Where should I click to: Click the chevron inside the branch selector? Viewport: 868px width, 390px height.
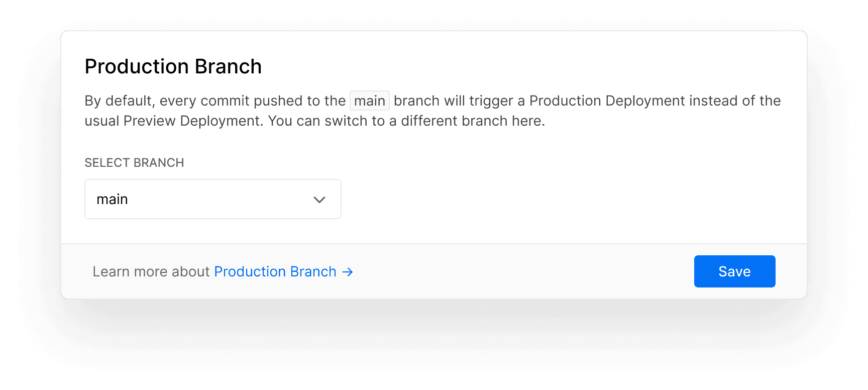tap(319, 200)
